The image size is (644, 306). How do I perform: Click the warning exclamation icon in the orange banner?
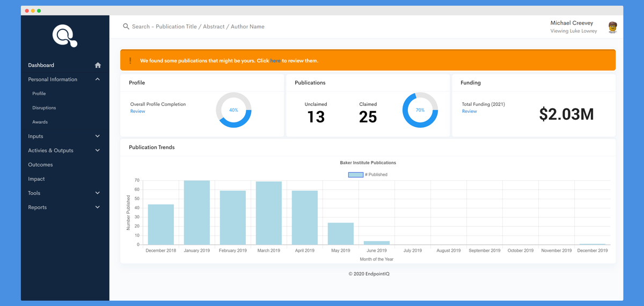click(x=130, y=61)
